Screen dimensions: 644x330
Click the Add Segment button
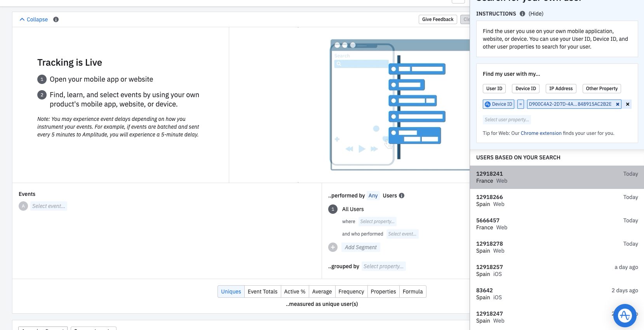click(x=360, y=247)
